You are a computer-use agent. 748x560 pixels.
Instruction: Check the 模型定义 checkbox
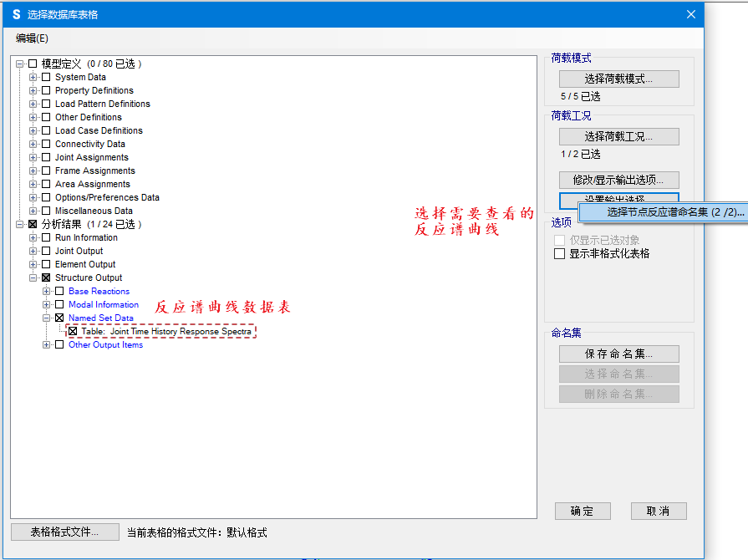click(x=33, y=64)
